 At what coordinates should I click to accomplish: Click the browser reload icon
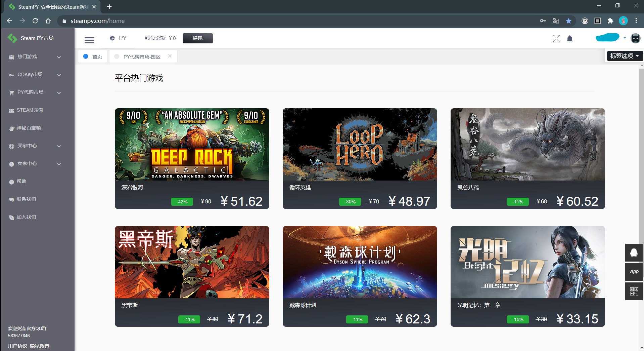click(x=35, y=21)
